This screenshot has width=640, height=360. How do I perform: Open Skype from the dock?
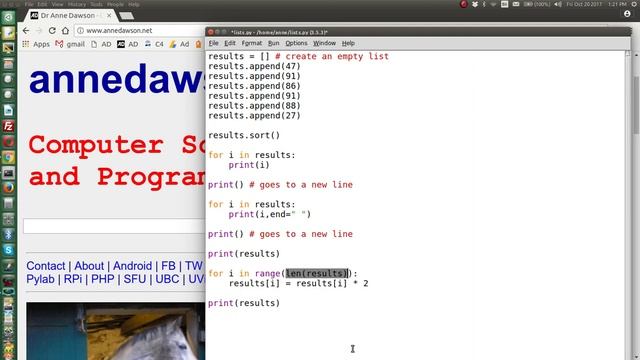(x=8, y=250)
